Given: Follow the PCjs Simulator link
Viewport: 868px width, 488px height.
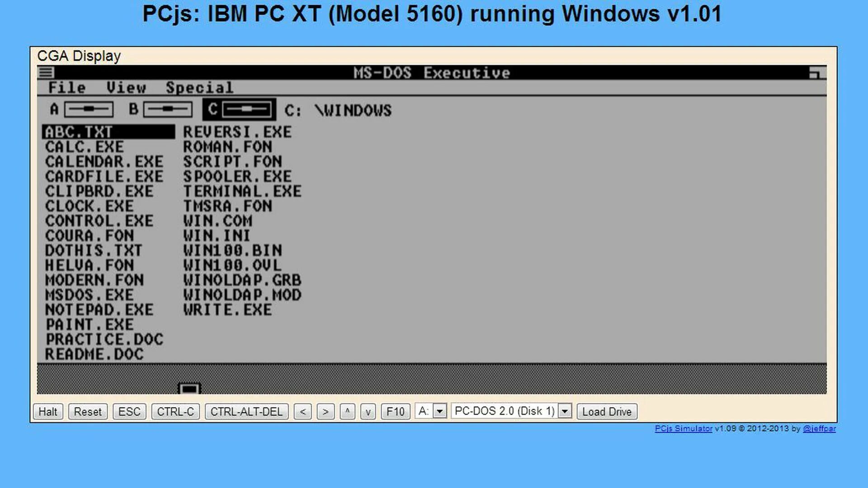Looking at the screenshot, I should pos(683,428).
